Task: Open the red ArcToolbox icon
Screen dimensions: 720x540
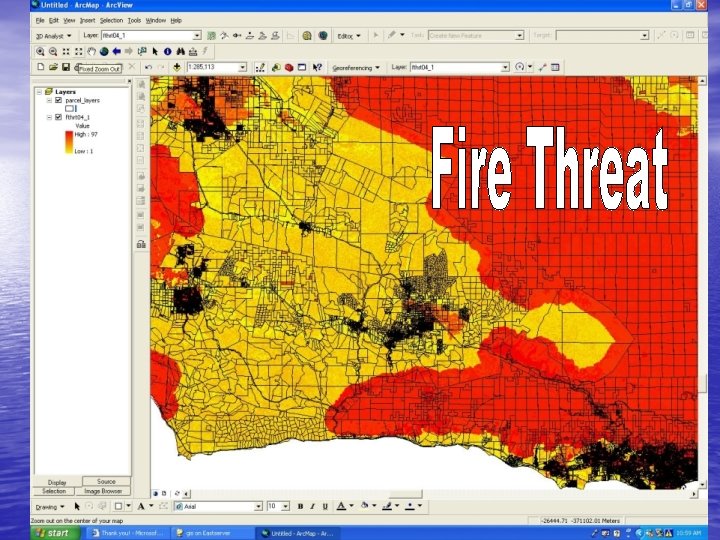Action: pyautogui.click(x=289, y=68)
